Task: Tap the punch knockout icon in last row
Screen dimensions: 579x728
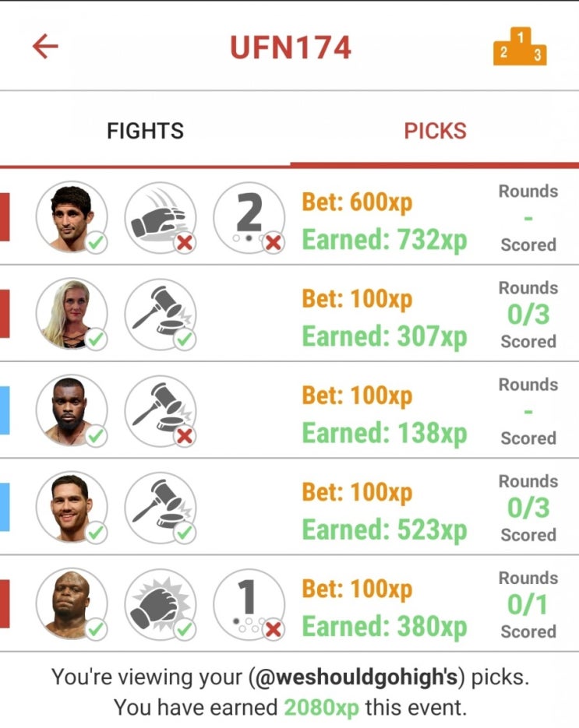Action: click(x=161, y=604)
